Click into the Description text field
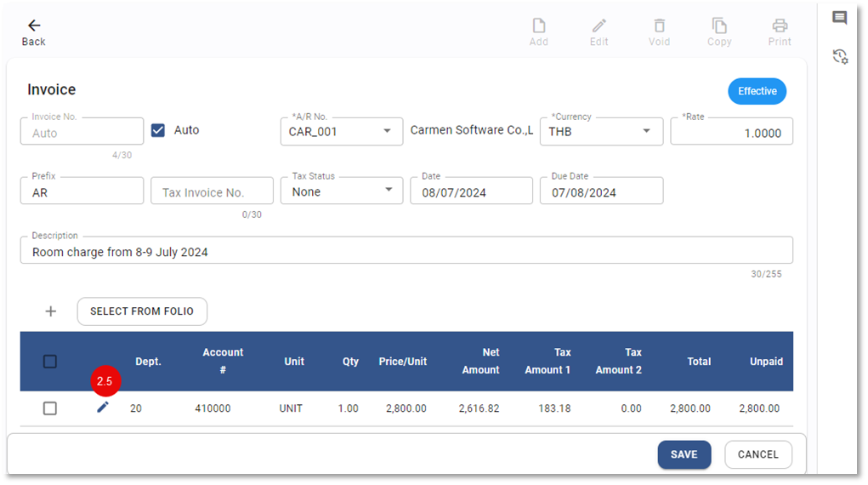868x485 pixels. 406,252
